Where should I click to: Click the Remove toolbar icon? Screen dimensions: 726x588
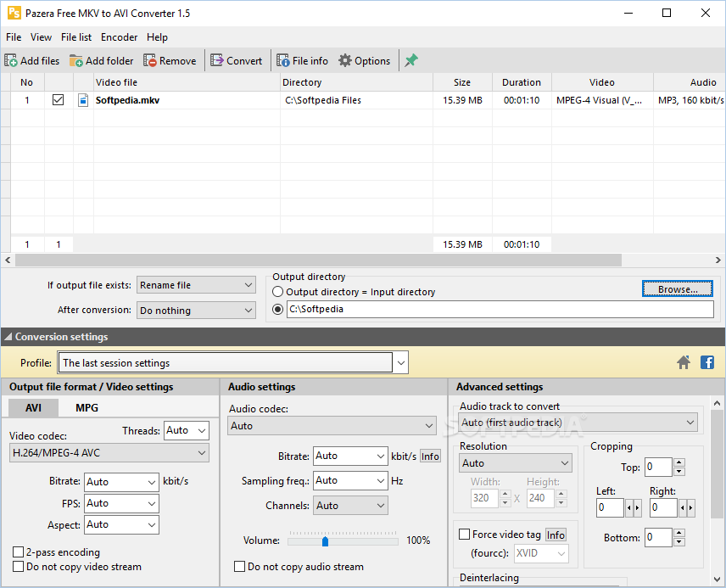click(x=149, y=61)
